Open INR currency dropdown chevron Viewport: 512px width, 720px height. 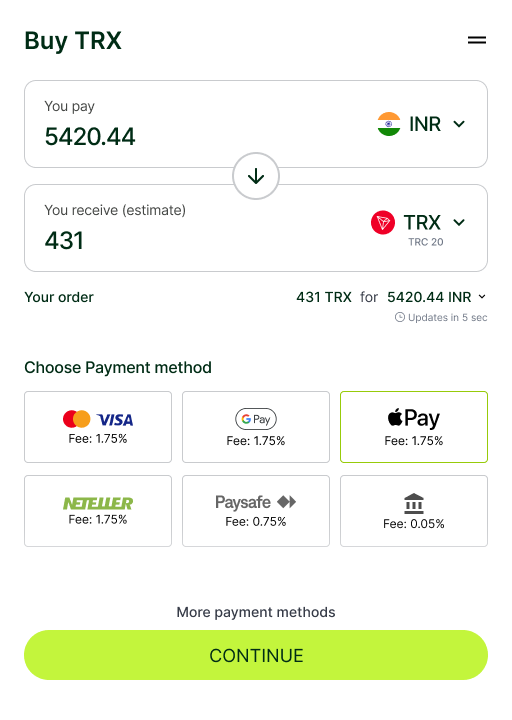tap(459, 124)
